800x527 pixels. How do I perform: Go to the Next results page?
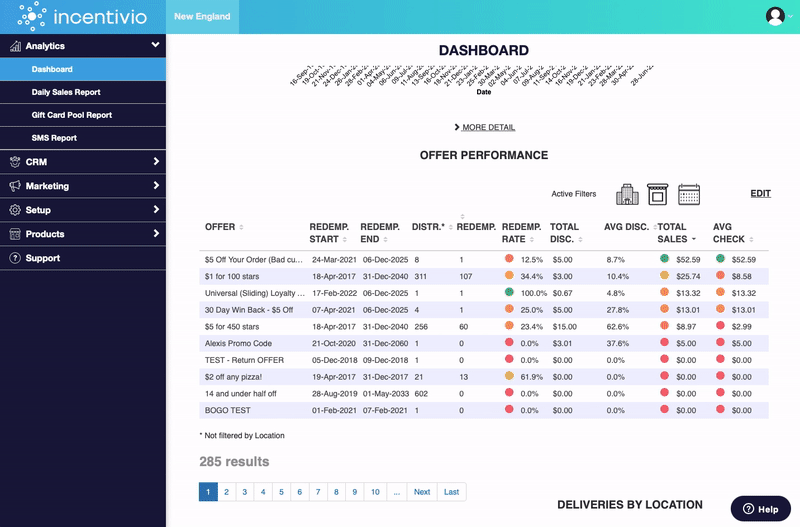click(422, 492)
